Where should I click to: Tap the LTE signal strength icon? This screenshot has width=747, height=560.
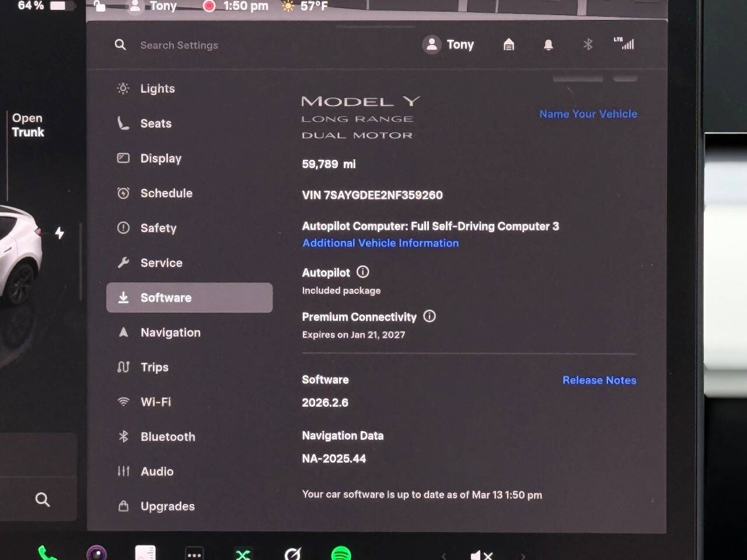click(624, 44)
